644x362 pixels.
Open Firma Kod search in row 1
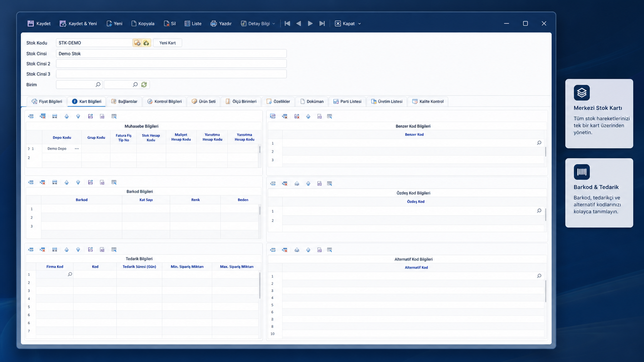(70, 274)
